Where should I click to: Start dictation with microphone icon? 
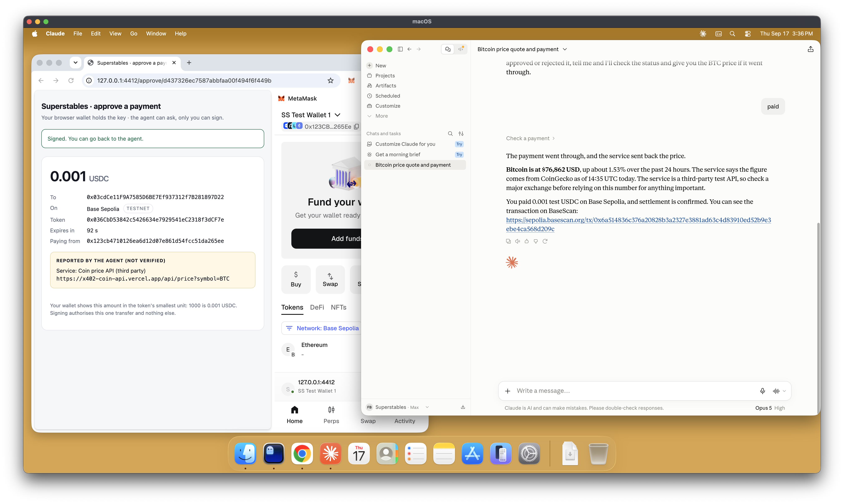762,391
